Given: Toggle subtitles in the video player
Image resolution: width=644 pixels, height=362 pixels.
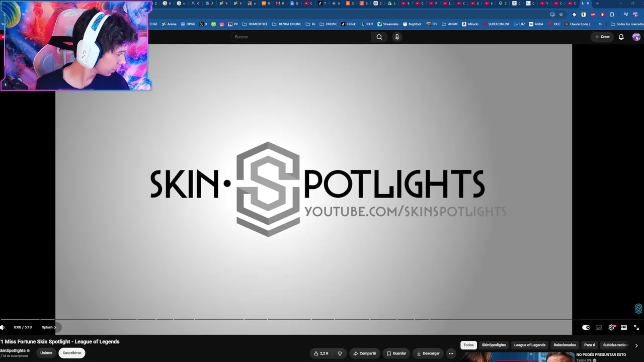Looking at the screenshot, I should [599, 327].
